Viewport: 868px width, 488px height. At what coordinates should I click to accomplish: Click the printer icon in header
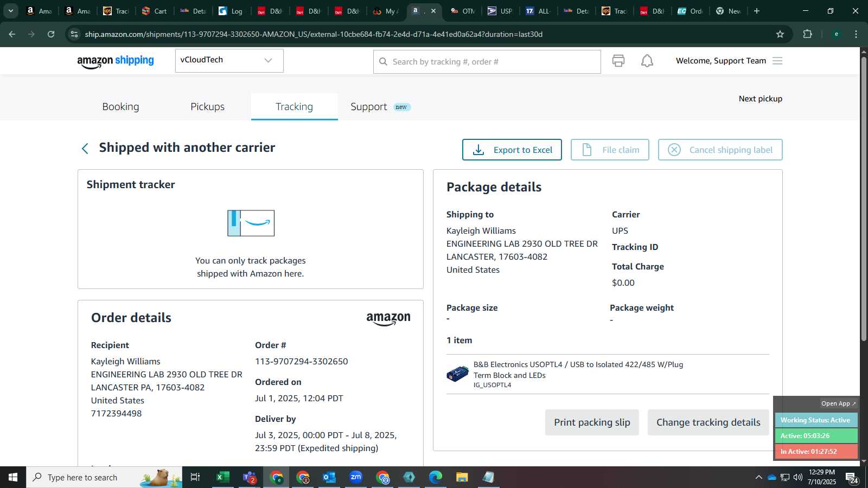618,61
